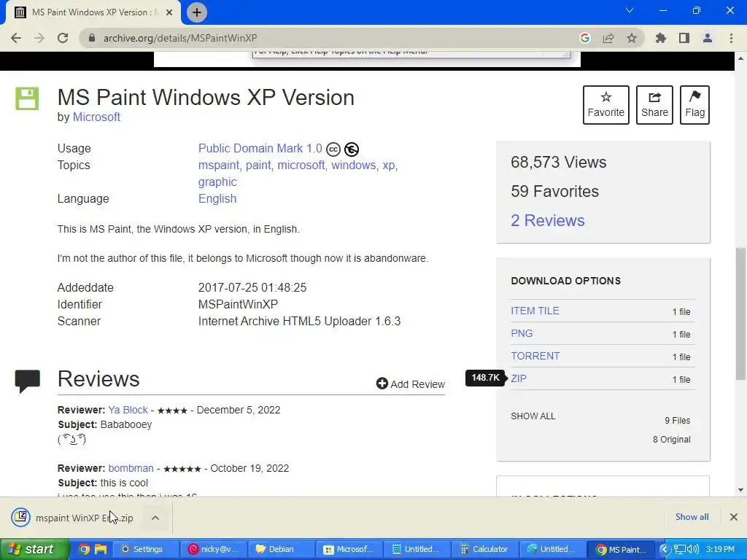Expand hidden system tray icons
The width and height of the screenshot is (747, 560).
point(664,550)
